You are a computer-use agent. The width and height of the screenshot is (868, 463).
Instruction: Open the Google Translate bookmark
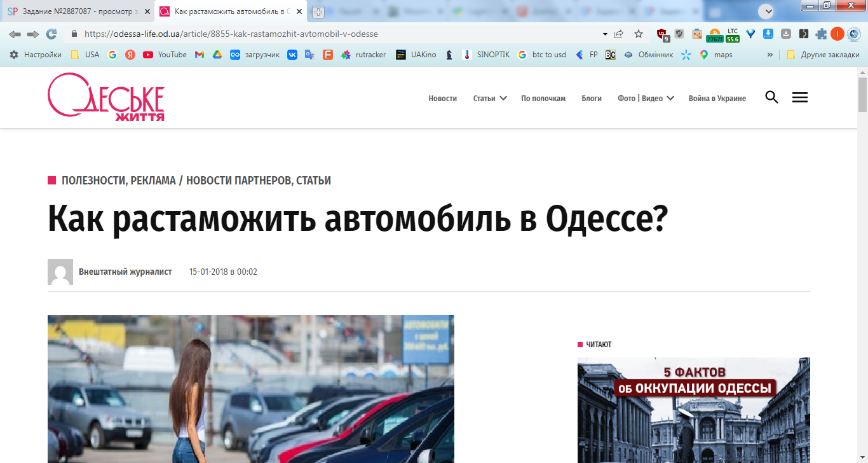pos(309,55)
